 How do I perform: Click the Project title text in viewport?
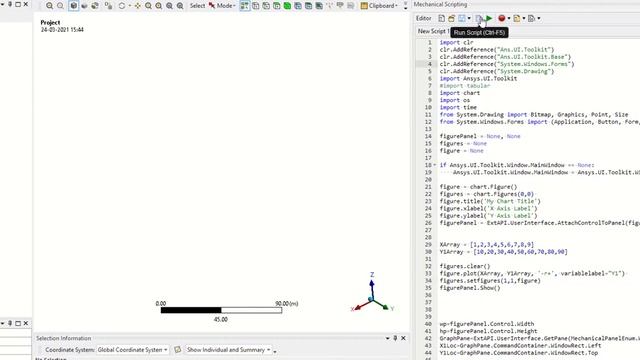point(50,23)
